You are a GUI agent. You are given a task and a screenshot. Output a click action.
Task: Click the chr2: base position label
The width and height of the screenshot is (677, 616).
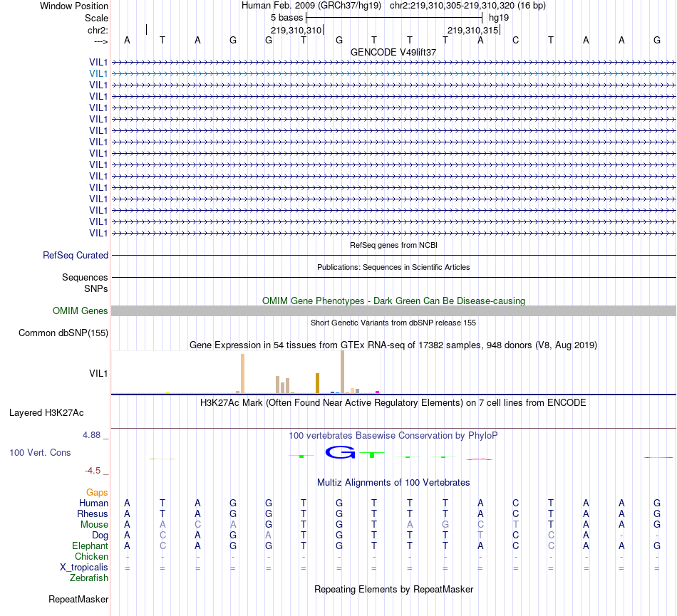pos(98,30)
